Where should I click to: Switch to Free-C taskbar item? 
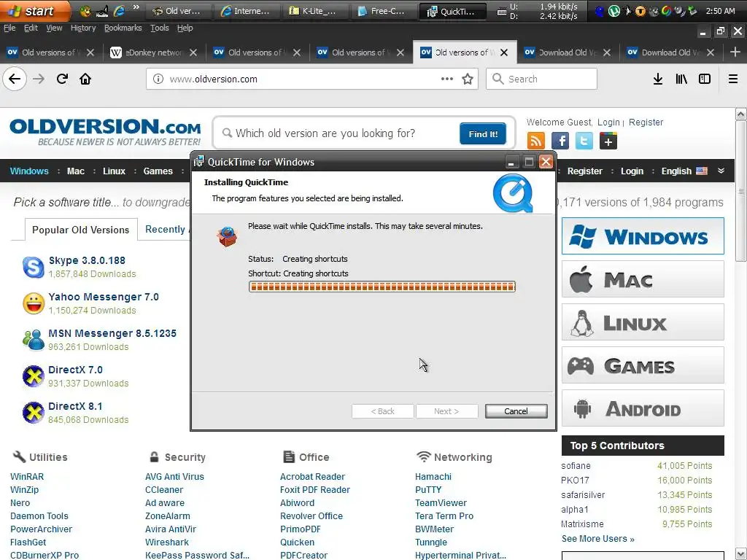(x=384, y=11)
